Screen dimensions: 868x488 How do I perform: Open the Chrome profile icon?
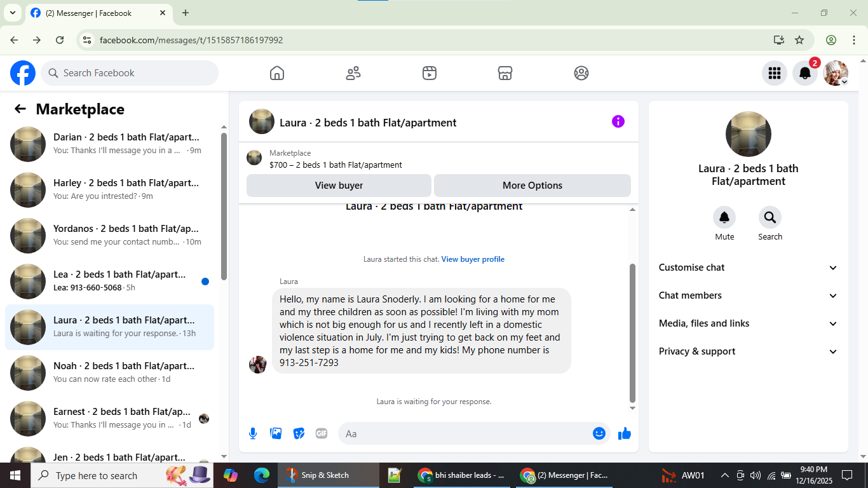click(x=831, y=40)
